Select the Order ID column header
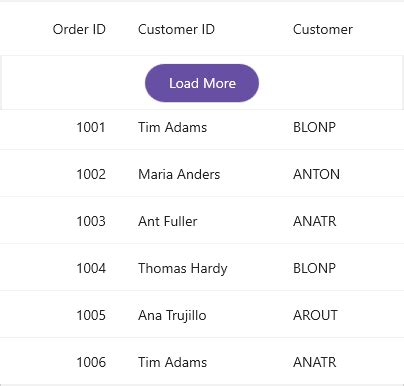Image resolution: width=404 pixels, height=386 pixels. [79, 29]
